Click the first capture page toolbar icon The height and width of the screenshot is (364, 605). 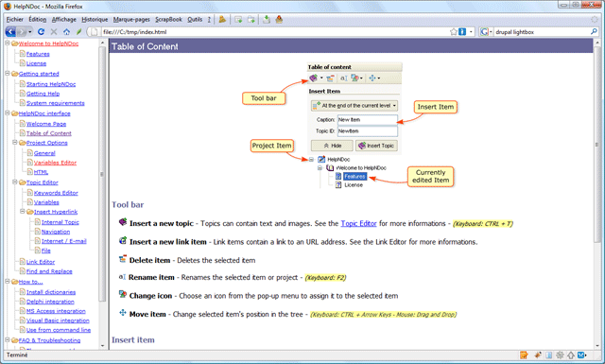238,19
